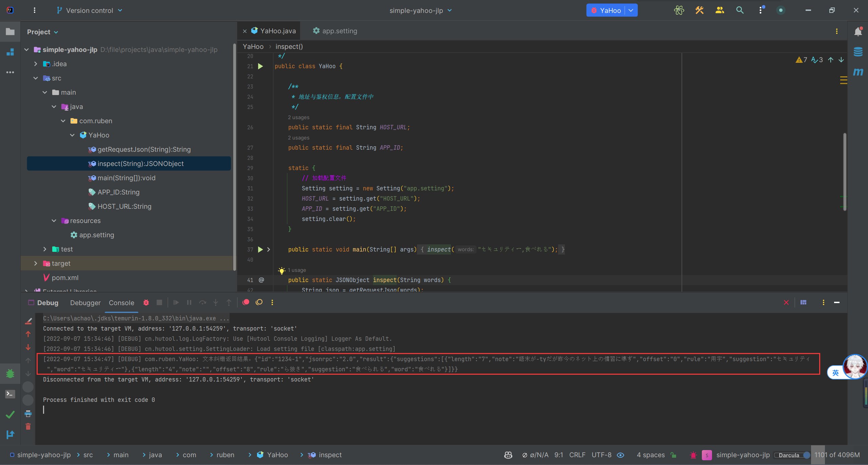Toggle read-only lock icon in status bar
Image resolution: width=868 pixels, height=465 pixels.
coord(673,455)
